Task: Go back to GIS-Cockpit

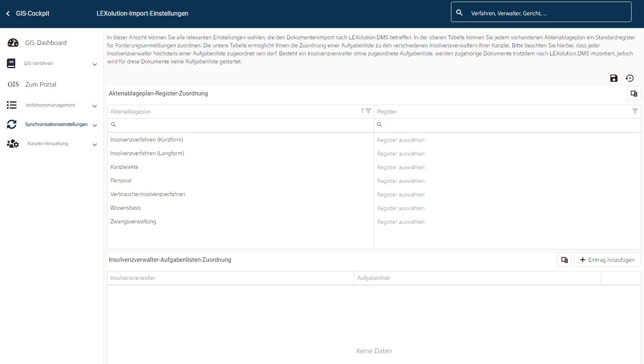Action: point(33,13)
